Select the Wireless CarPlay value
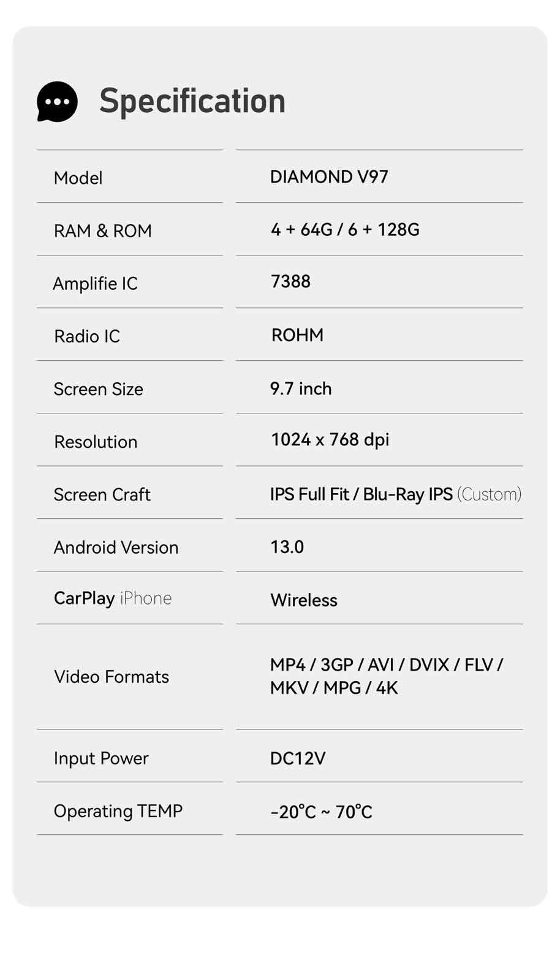Viewport: 560px width, 980px height. (x=304, y=600)
